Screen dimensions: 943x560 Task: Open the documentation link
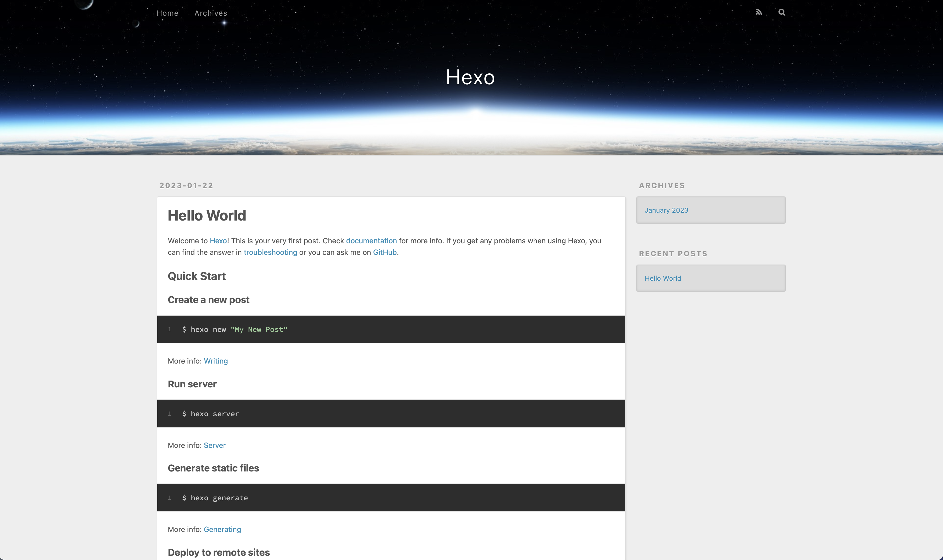click(x=371, y=241)
